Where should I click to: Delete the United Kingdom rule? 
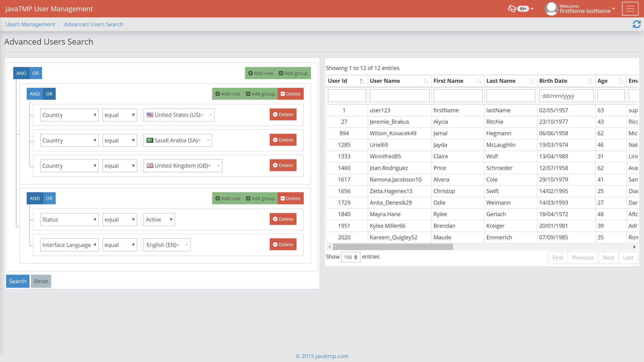[283, 165]
